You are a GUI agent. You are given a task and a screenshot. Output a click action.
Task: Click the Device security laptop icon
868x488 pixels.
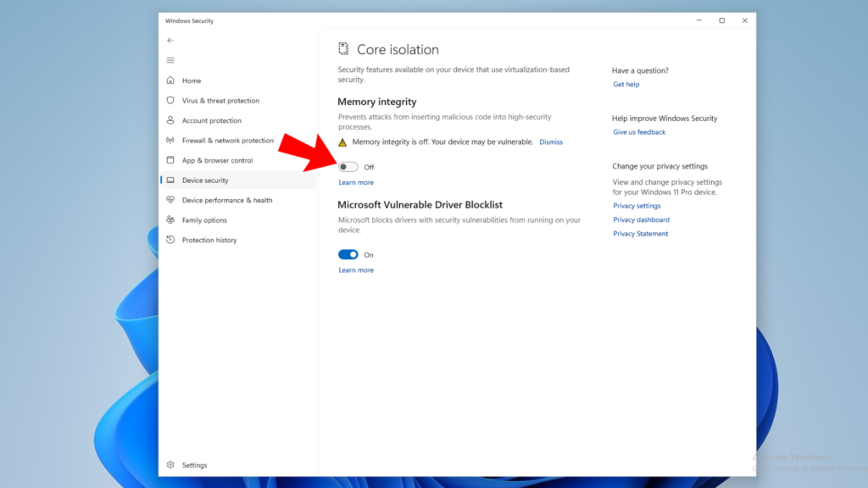coord(170,180)
